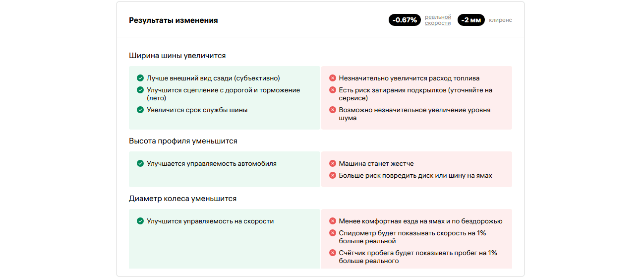Viewport: 644px width, 278px height.
Task: Click red cross icon beside 'Больше риск повредить диск'
Action: click(x=333, y=175)
